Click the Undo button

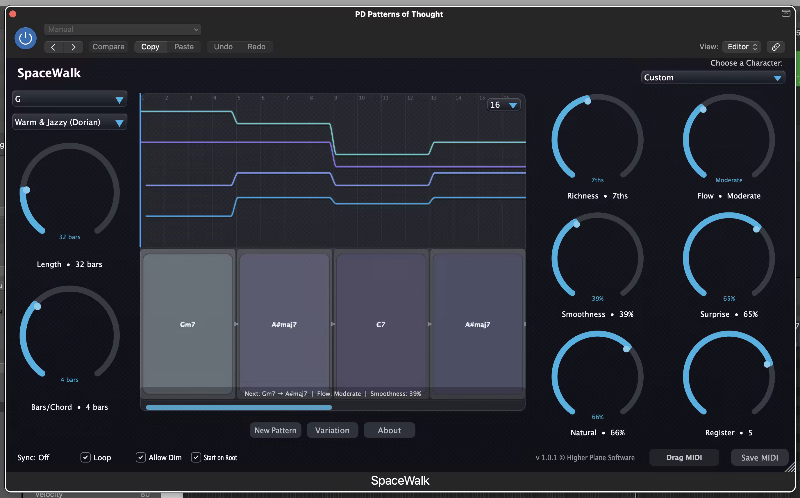[223, 46]
